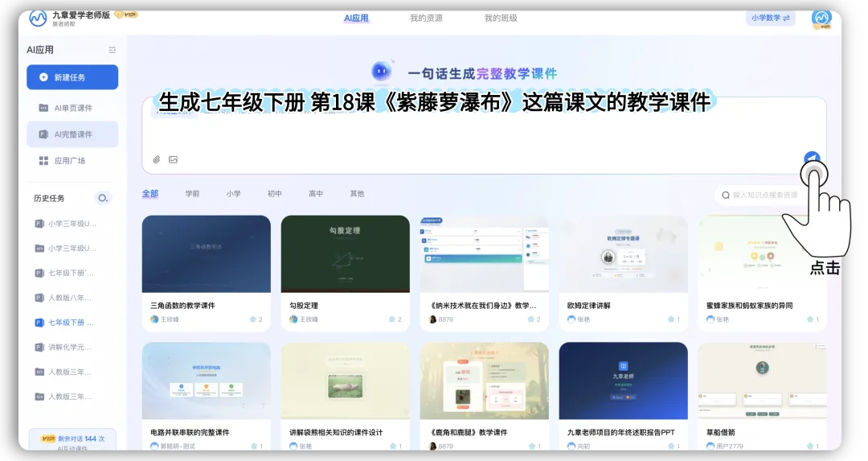The image size is (868, 461).
Task: Open AI单页课件 in the sidebar
Action: point(72,108)
